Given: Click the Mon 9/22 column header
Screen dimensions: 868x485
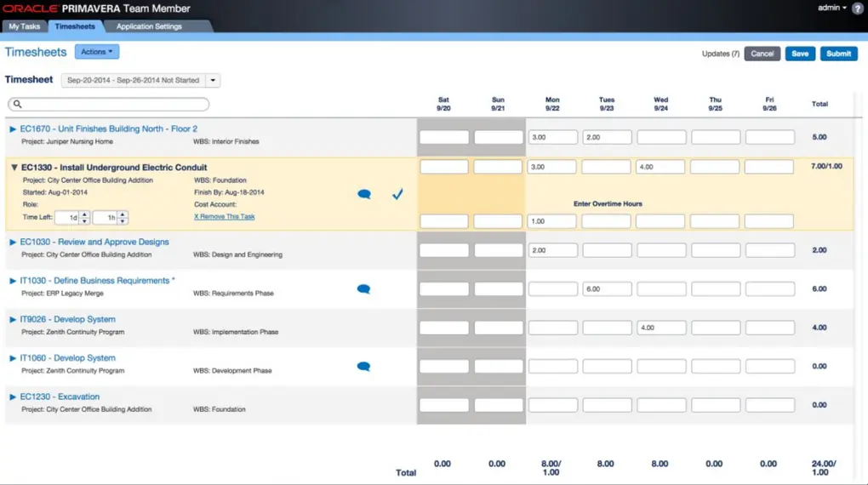Looking at the screenshot, I should pyautogui.click(x=552, y=104).
